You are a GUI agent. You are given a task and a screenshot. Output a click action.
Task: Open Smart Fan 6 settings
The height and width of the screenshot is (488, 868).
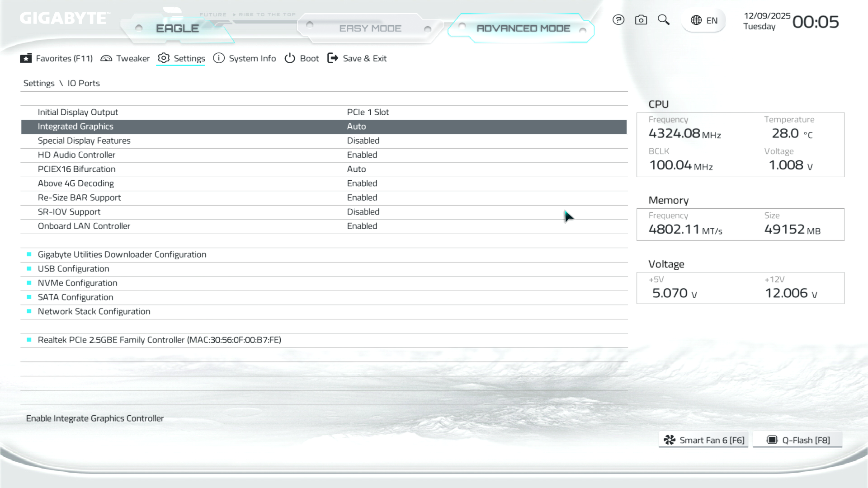[x=703, y=440]
